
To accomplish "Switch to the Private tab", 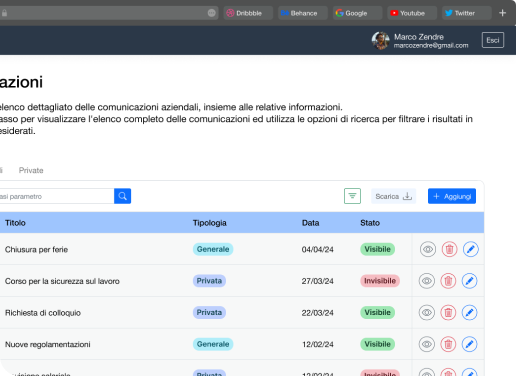I will (x=31, y=170).
